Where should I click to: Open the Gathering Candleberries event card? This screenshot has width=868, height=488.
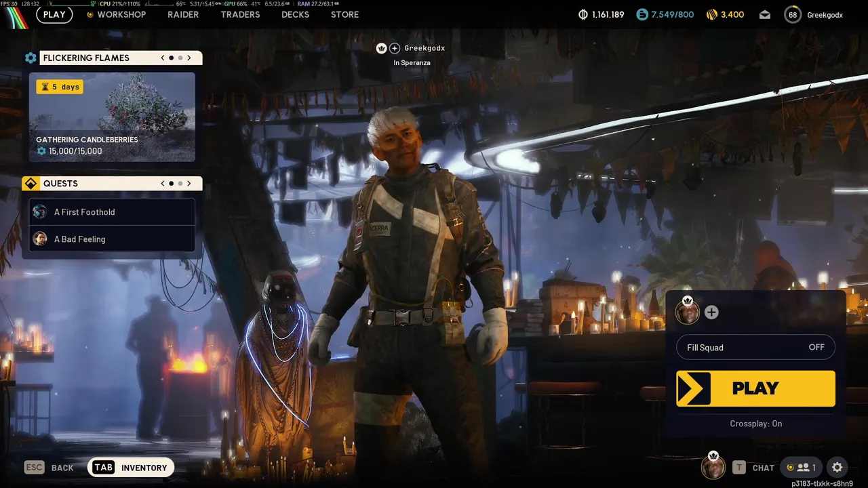point(112,117)
